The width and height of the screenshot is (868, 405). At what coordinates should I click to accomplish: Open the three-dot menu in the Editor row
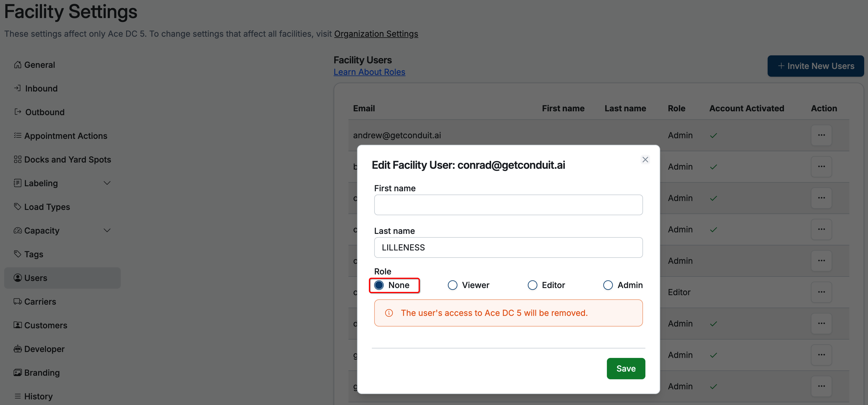pyautogui.click(x=821, y=292)
